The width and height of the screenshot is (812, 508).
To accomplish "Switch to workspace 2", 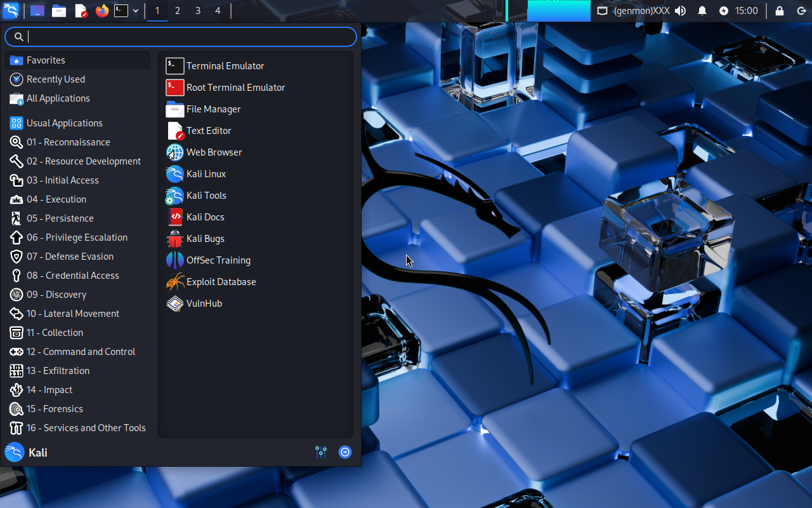I will click(178, 11).
